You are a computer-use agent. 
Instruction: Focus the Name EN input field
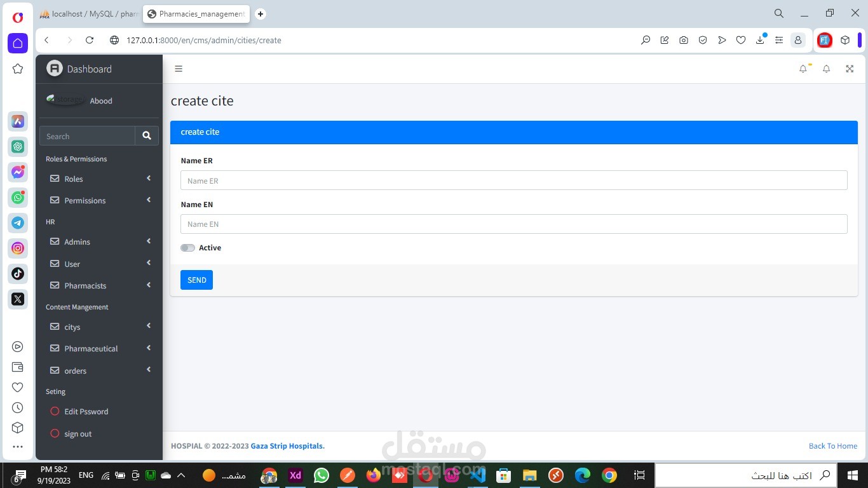click(514, 224)
